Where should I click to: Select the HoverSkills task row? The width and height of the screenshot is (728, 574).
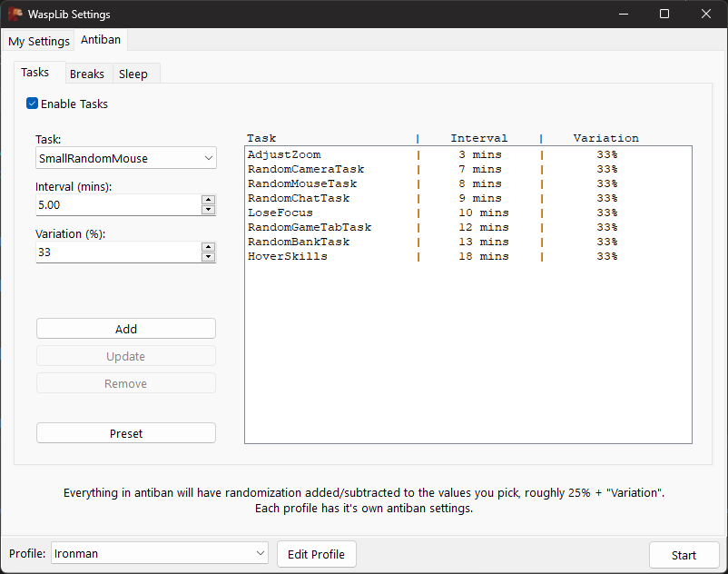[288, 256]
